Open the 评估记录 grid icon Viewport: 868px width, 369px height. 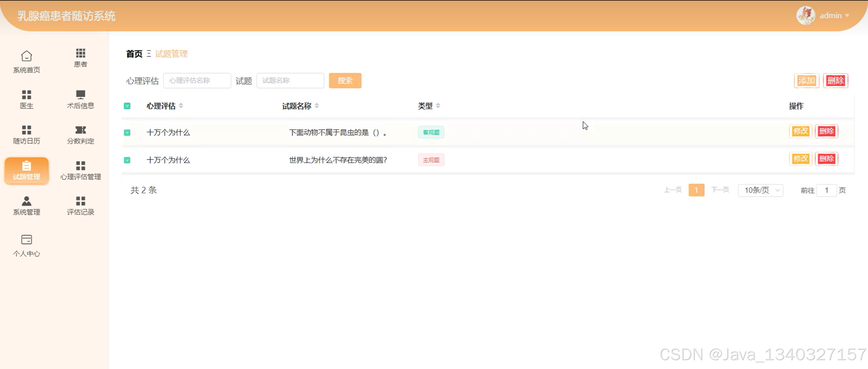(80, 201)
